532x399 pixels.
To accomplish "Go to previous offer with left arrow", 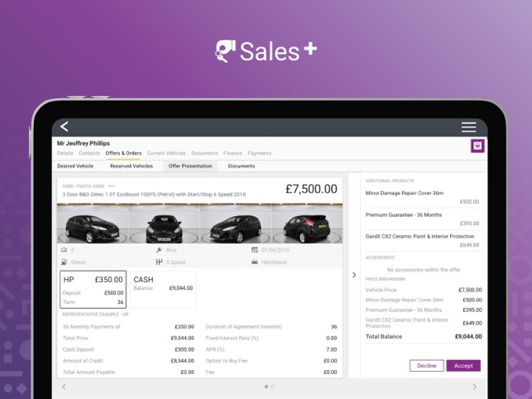I will click(64, 387).
